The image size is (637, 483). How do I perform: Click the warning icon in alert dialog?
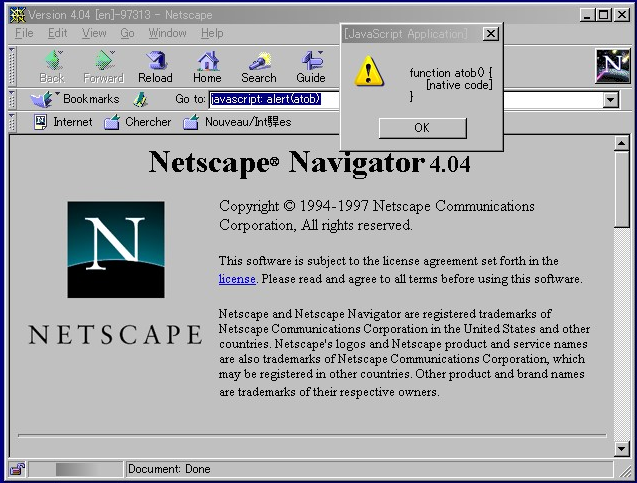(x=368, y=71)
